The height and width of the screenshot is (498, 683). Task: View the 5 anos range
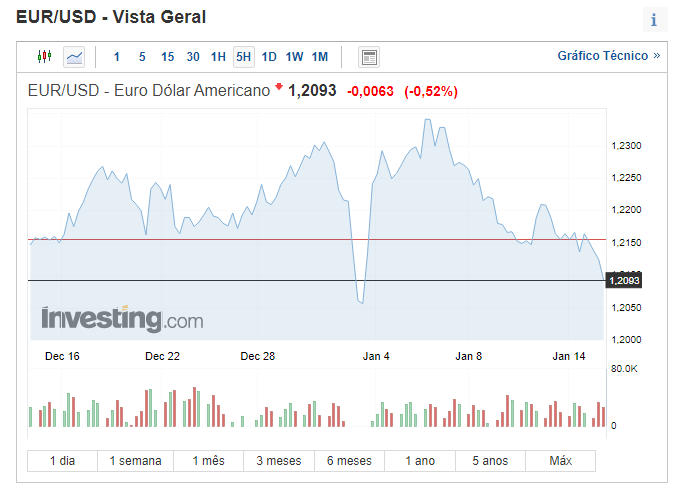(x=489, y=461)
